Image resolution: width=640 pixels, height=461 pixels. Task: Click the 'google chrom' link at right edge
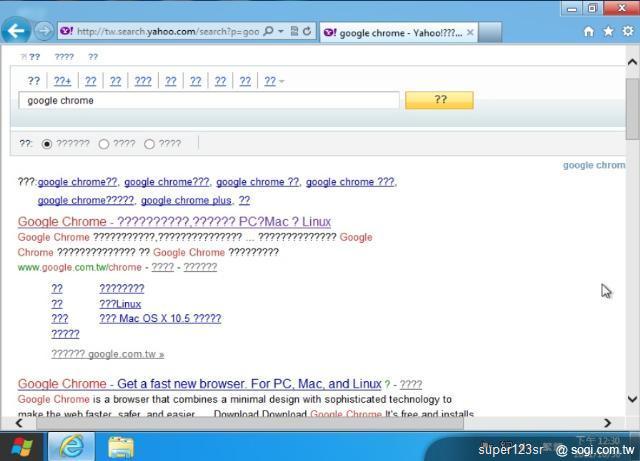(594, 165)
